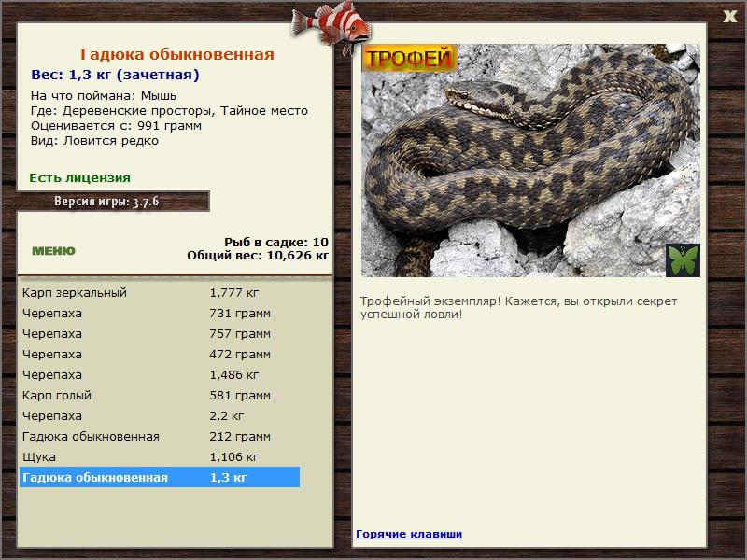
Task: Open the МЕНЮ button
Action: [x=53, y=251]
